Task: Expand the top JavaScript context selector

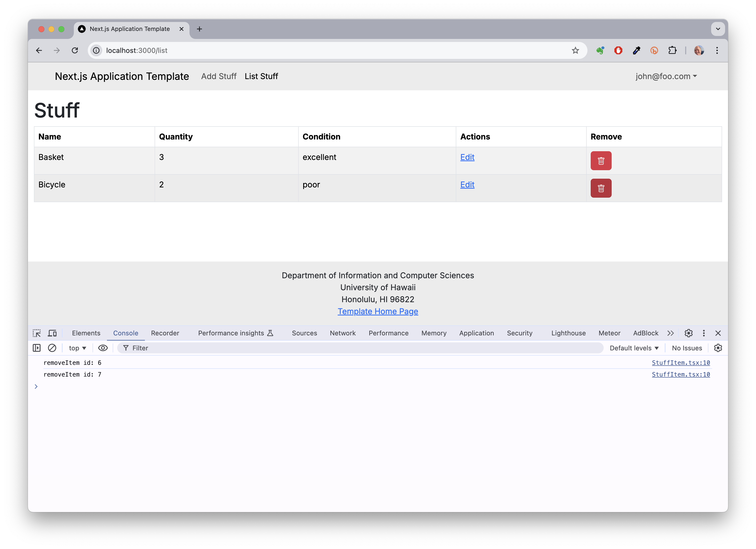Action: coord(77,348)
